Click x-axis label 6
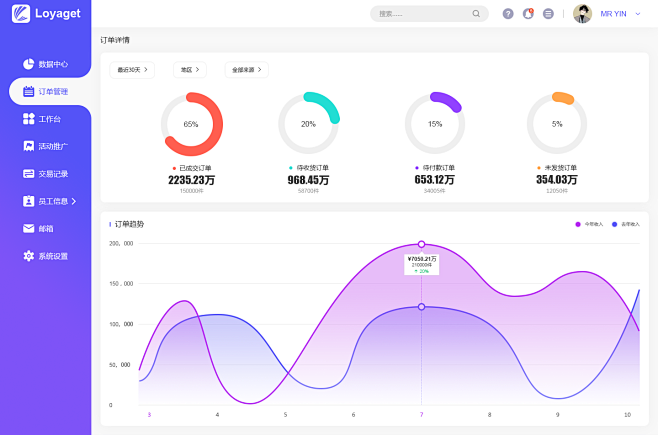The image size is (658, 435). [x=353, y=414]
